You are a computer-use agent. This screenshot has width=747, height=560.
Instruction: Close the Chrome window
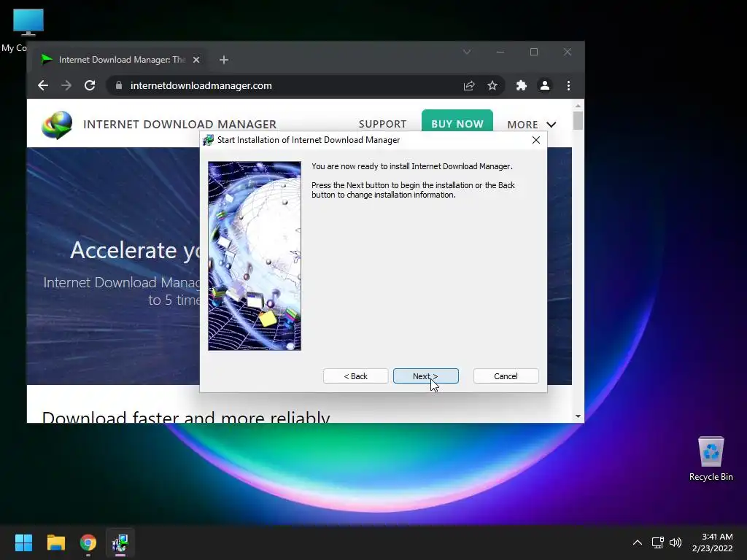(x=568, y=52)
